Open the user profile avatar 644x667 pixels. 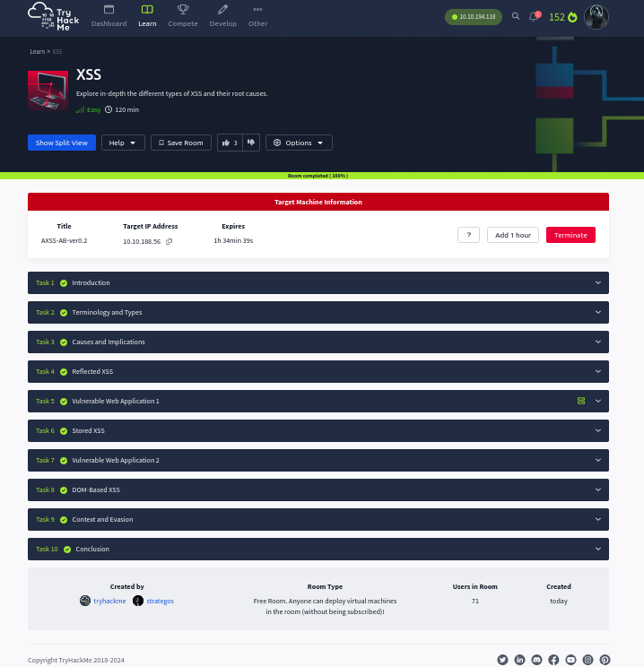596,17
